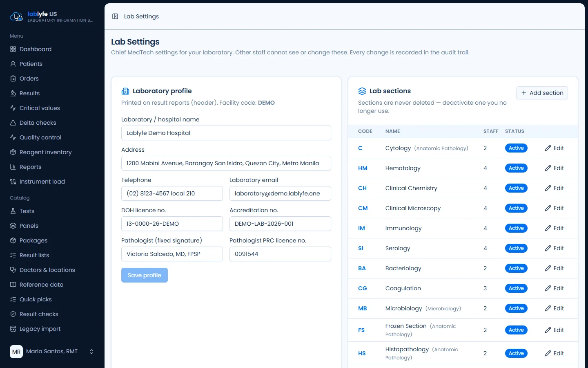The image size is (588, 368).
Task: Click the Serology section name
Action: click(398, 248)
